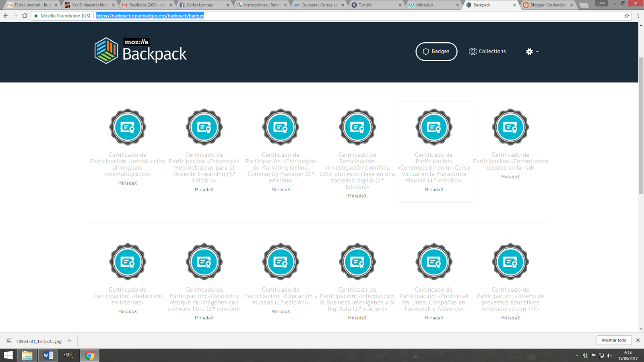This screenshot has width=644, height=362.
Task: Open the Chrome three-dot menu
Action: pyautogui.click(x=638, y=16)
